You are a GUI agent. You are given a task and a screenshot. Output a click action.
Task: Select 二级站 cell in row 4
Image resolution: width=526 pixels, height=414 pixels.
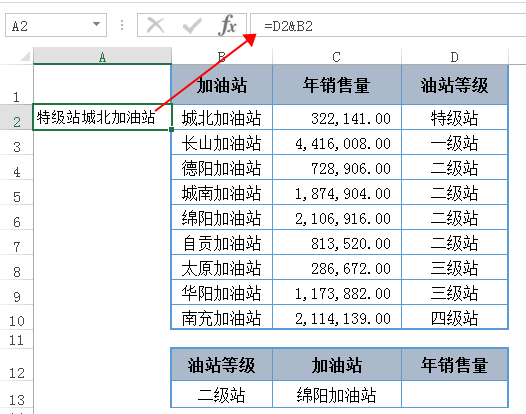455,167
